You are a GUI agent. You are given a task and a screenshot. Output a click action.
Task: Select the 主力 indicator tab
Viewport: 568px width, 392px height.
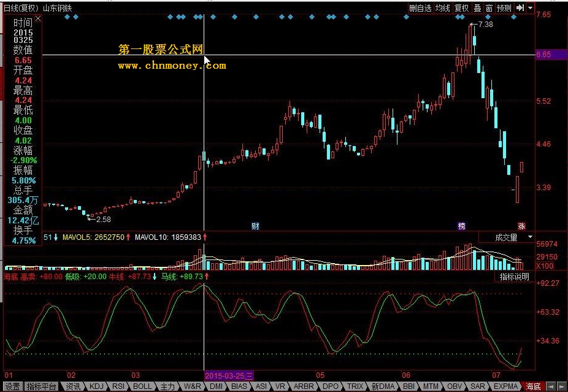tap(167, 386)
